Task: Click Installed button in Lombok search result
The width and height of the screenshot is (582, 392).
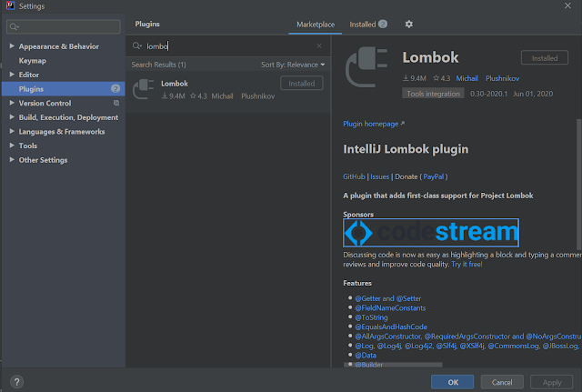Action: 301,83
